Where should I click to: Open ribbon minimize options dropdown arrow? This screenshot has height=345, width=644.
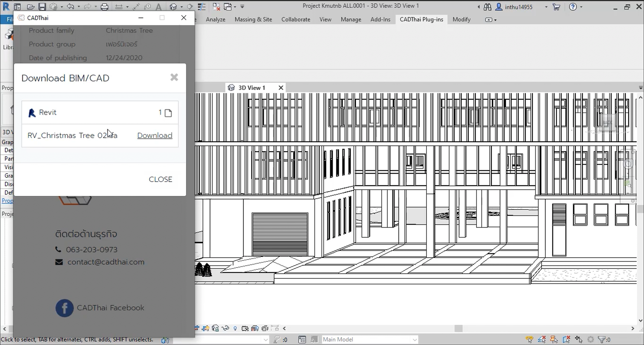click(x=495, y=20)
